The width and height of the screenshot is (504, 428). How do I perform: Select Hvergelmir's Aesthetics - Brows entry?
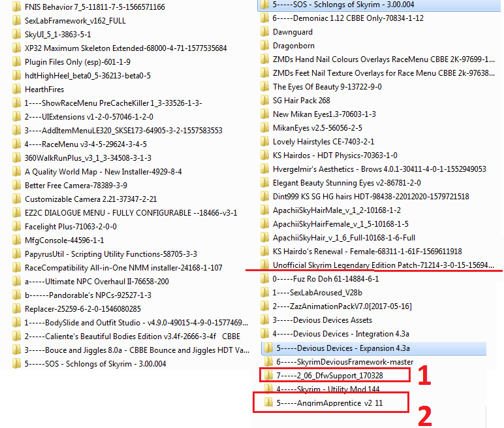coord(379,169)
